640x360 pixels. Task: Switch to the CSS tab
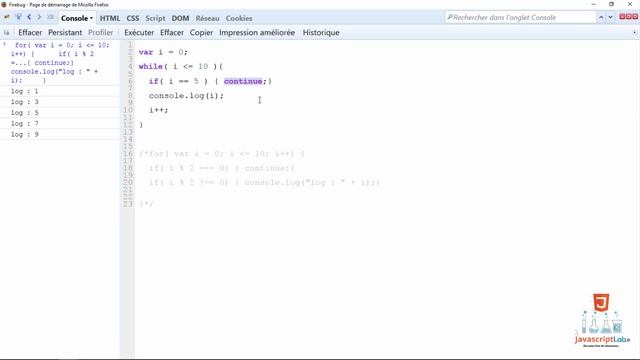pyautogui.click(x=133, y=18)
